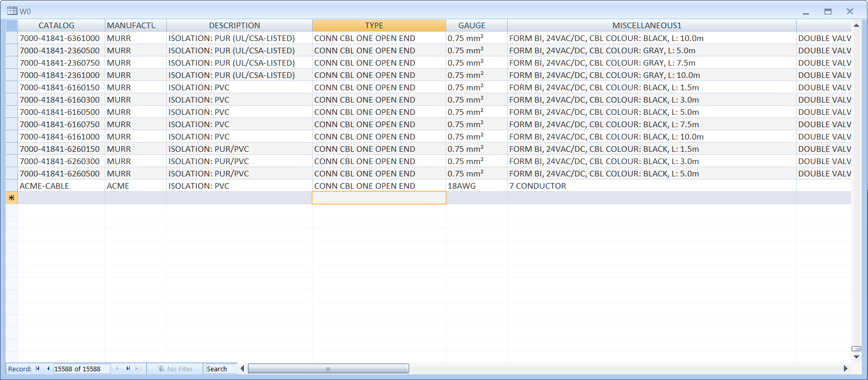The width and height of the screenshot is (868, 380).
Task: Select the DESCRIPTION column header
Action: (x=239, y=25)
